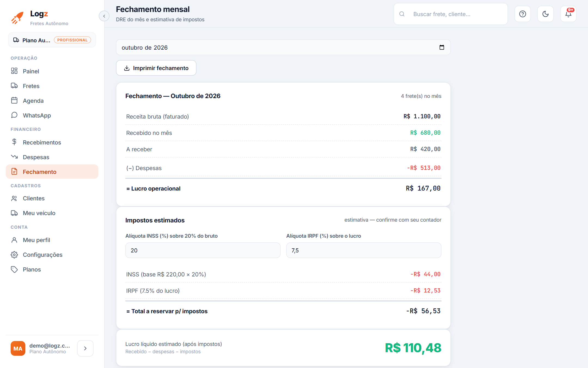
Task: Collapse the sidebar with the chevron button
Action: pyautogui.click(x=104, y=16)
